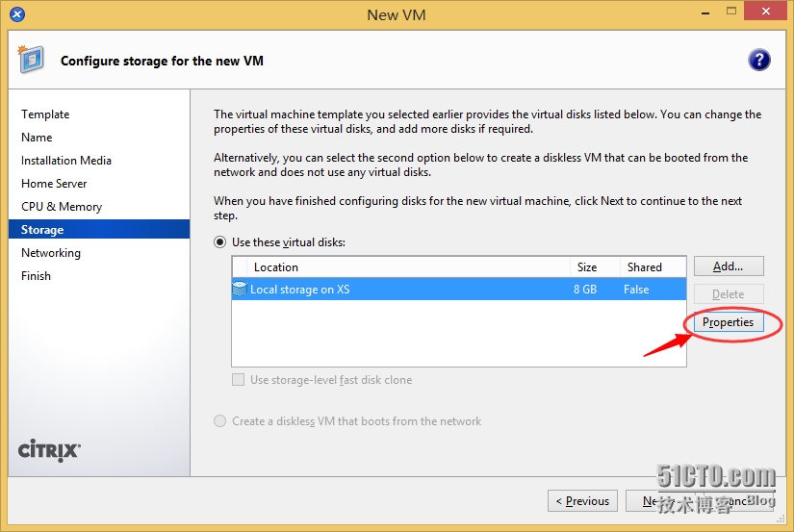Toggle 'Use storage-level fast disk clone' checkbox
Image resolution: width=794 pixels, height=532 pixels.
tap(239, 380)
